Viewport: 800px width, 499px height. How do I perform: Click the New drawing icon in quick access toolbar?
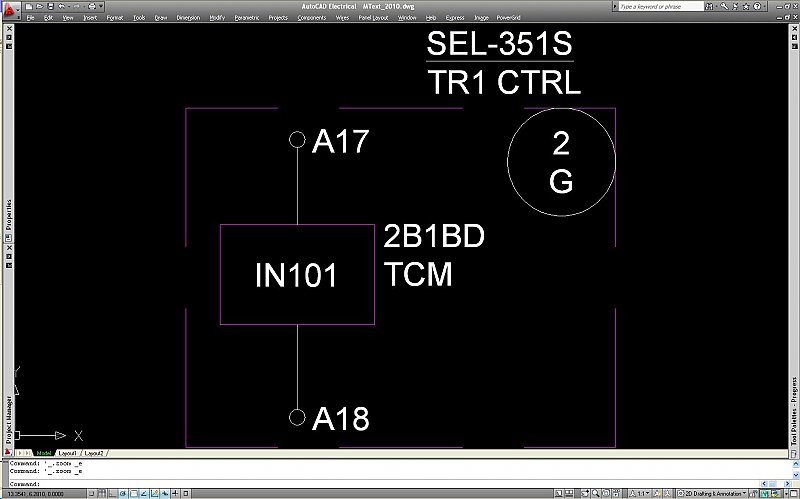click(29, 6)
